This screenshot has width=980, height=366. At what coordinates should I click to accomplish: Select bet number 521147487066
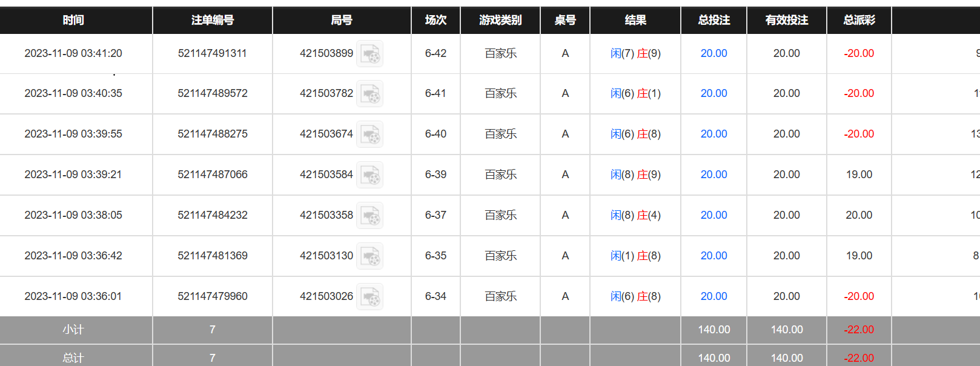213,175
